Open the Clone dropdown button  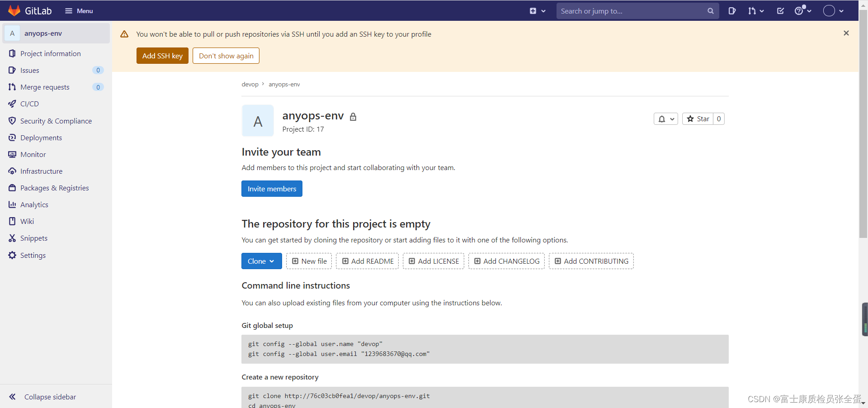(x=261, y=261)
